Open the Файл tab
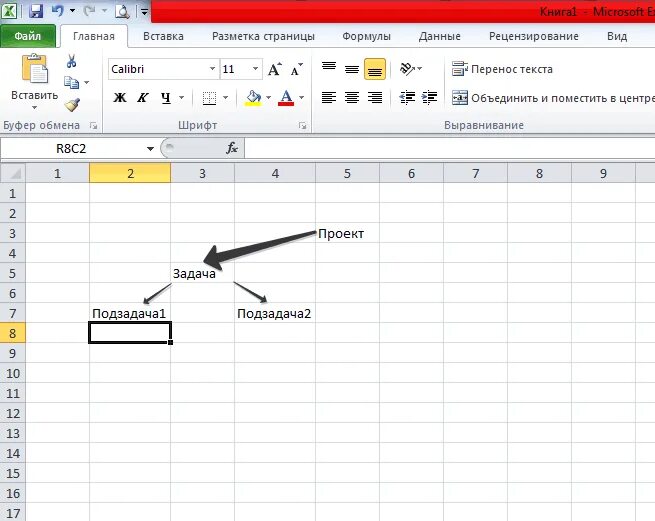The width and height of the screenshot is (655, 521). (28, 36)
